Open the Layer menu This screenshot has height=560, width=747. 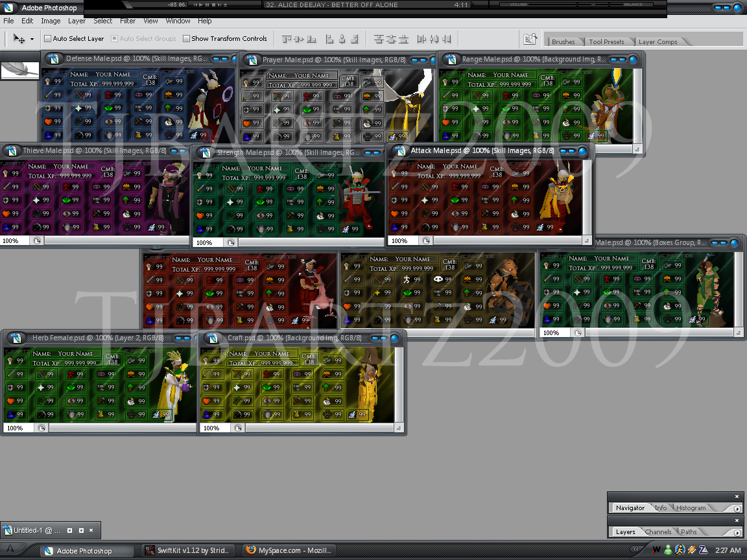pos(77,21)
